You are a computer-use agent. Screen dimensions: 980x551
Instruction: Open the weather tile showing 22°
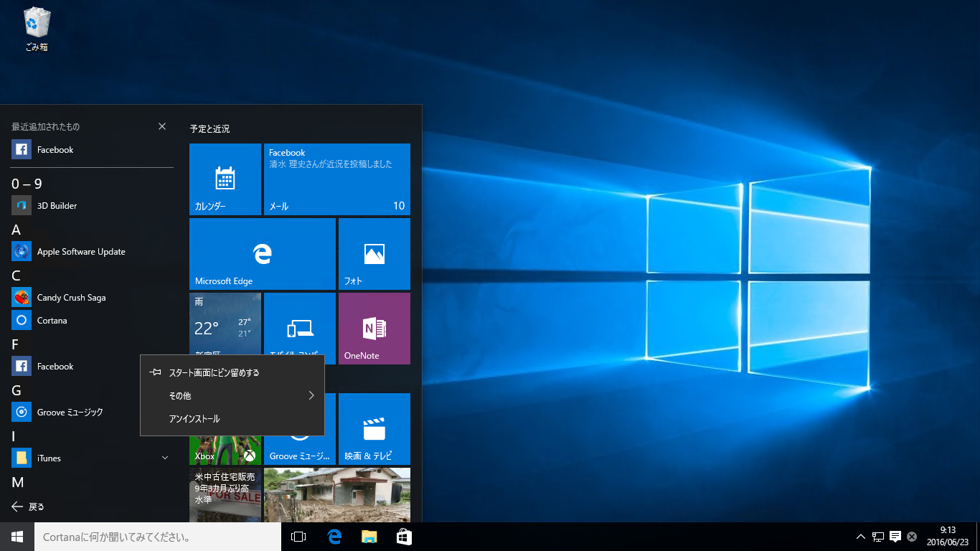[x=225, y=324]
